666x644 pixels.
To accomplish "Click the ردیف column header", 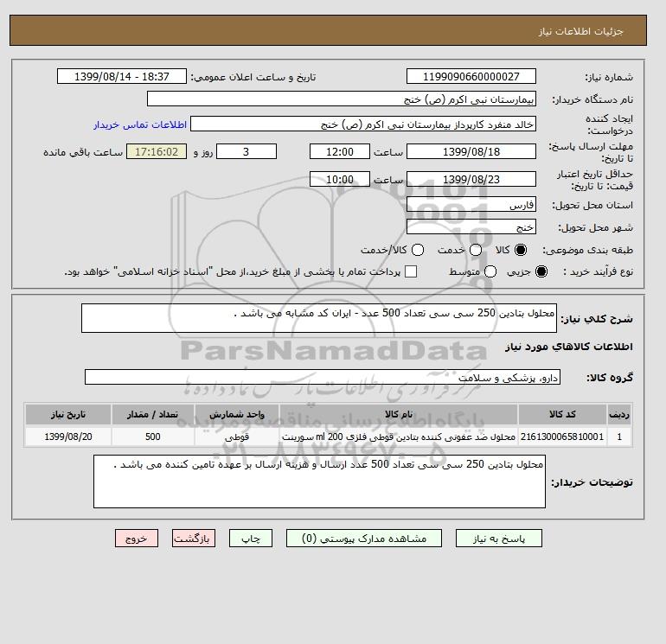I will (619, 414).
